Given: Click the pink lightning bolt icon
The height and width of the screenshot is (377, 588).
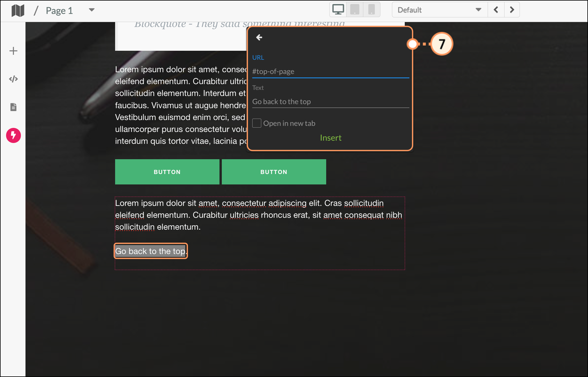Looking at the screenshot, I should [x=13, y=135].
